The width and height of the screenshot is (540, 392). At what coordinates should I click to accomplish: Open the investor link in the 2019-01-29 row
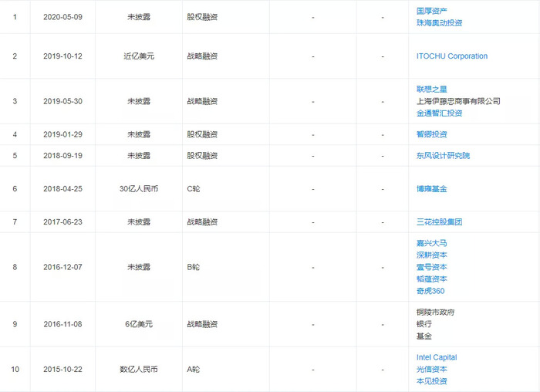[431, 134]
